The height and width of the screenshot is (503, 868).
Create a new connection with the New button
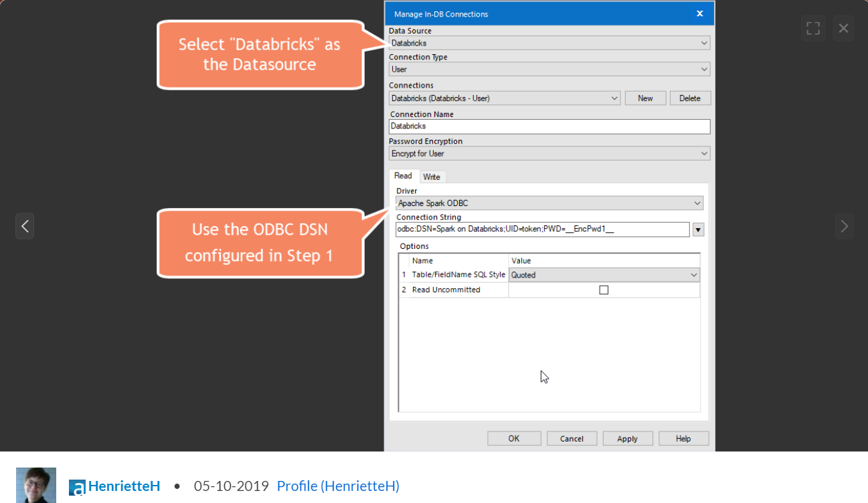coord(644,98)
